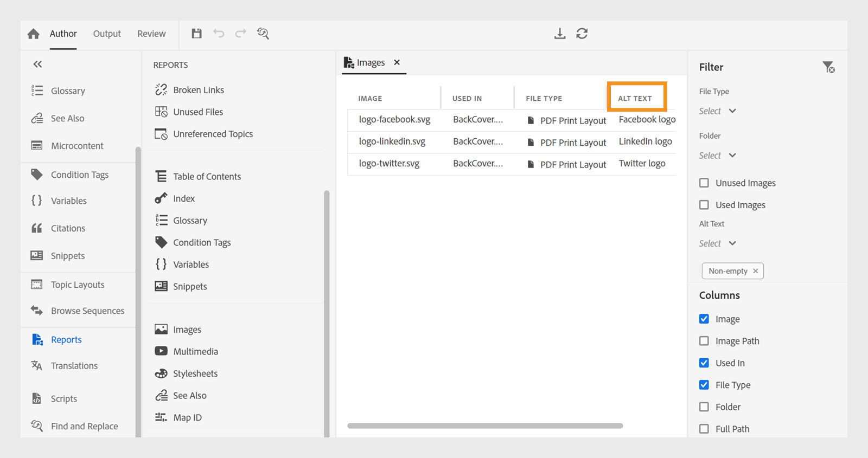Redo the last action

[240, 34]
